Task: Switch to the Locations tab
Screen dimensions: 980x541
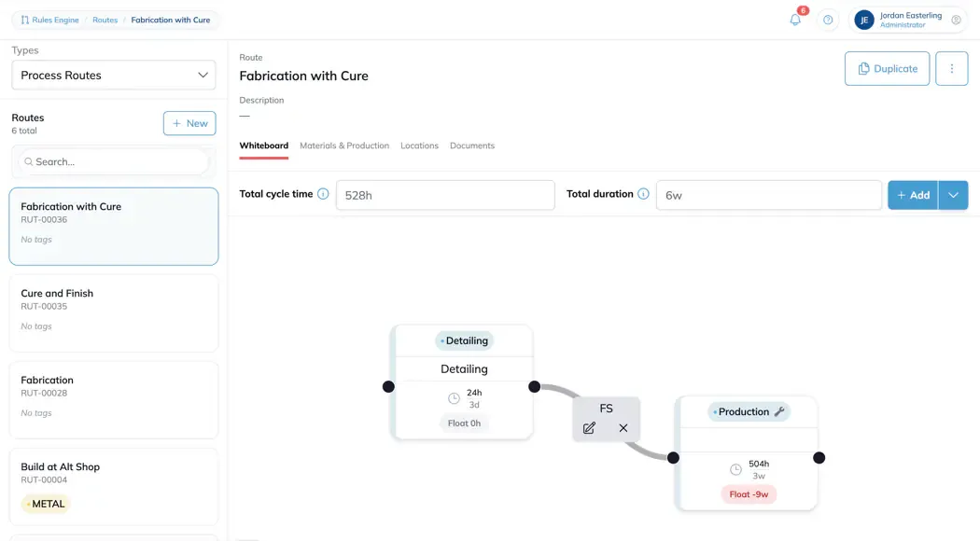Action: coord(419,146)
